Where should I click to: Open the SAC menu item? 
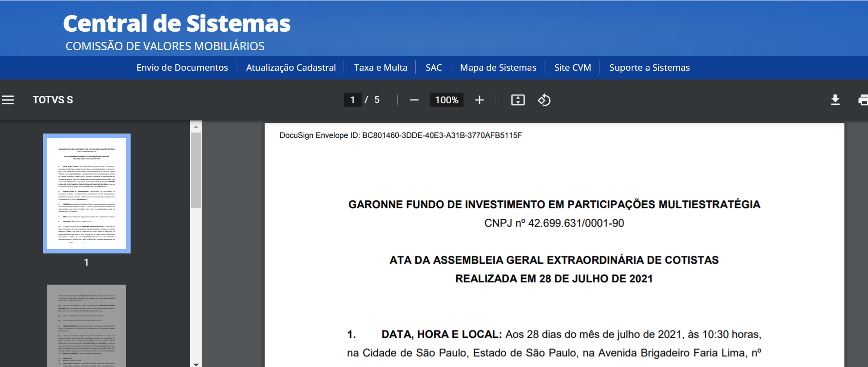pos(434,67)
